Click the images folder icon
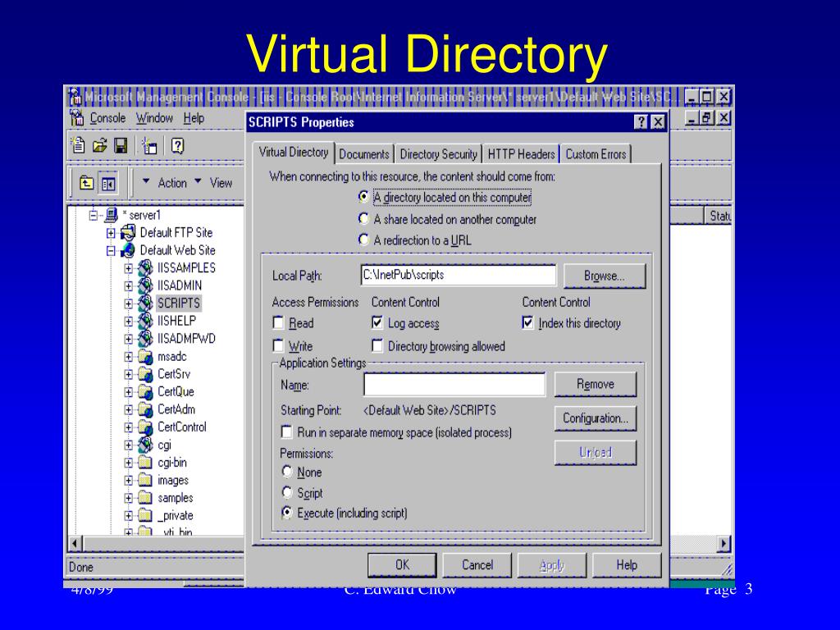 pos(145,480)
